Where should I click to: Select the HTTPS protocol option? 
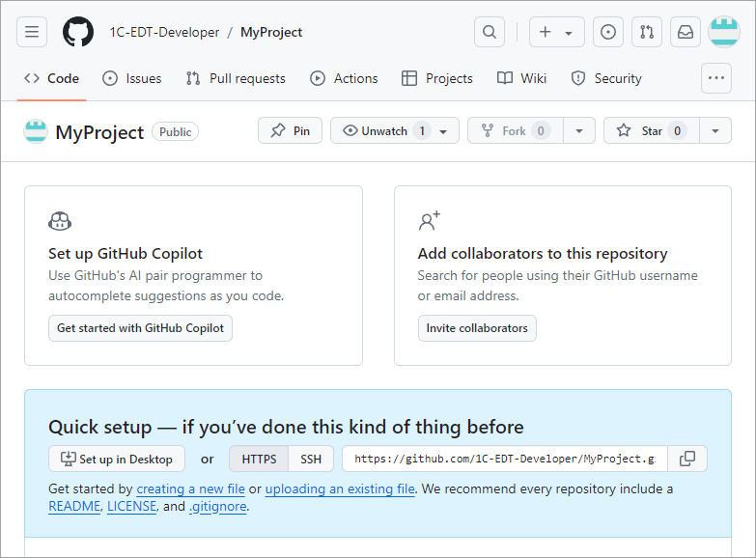point(259,459)
